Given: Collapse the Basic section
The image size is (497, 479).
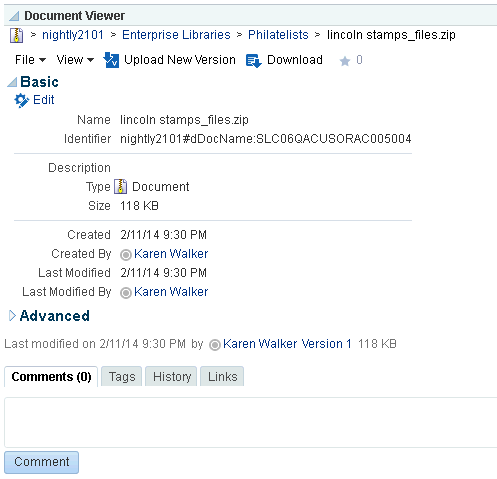Looking at the screenshot, I should click(x=12, y=82).
